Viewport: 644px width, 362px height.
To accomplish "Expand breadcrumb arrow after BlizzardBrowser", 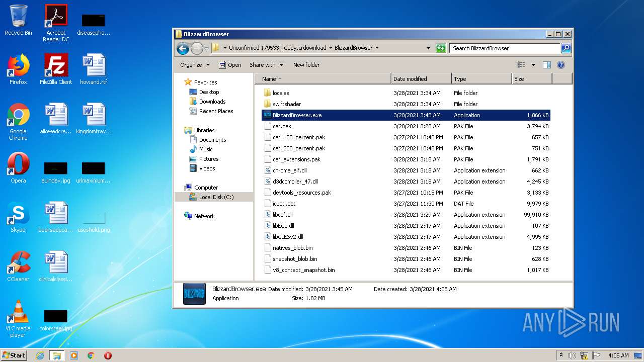I will [377, 48].
